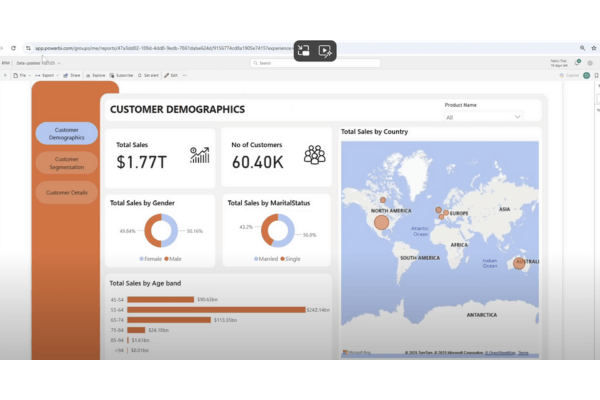Click the people group icon on No of Customers card

coord(315,155)
